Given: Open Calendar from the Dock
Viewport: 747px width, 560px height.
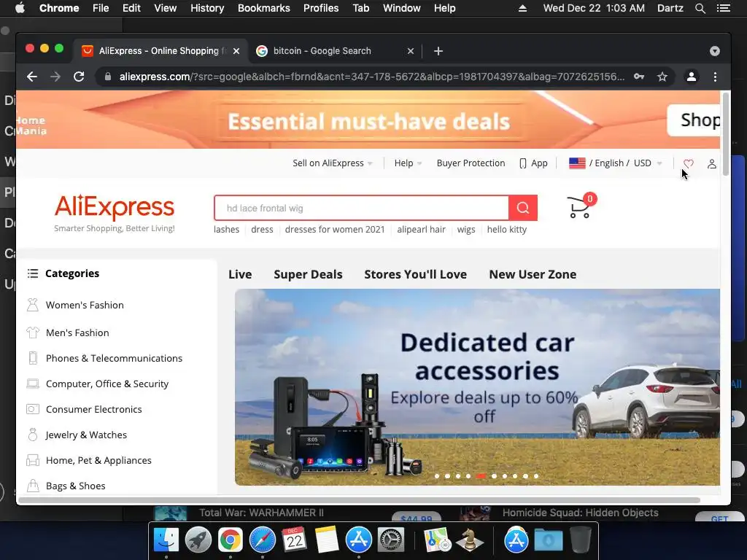Looking at the screenshot, I should (295, 540).
